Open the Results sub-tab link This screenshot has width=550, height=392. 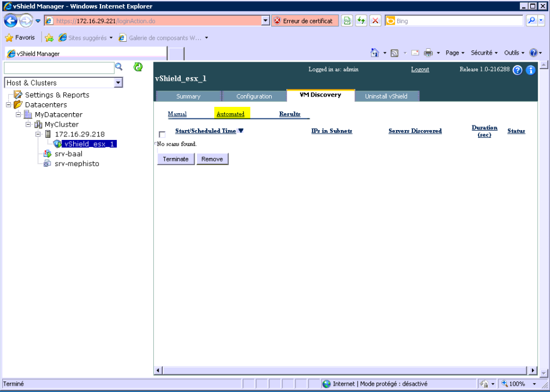(289, 114)
